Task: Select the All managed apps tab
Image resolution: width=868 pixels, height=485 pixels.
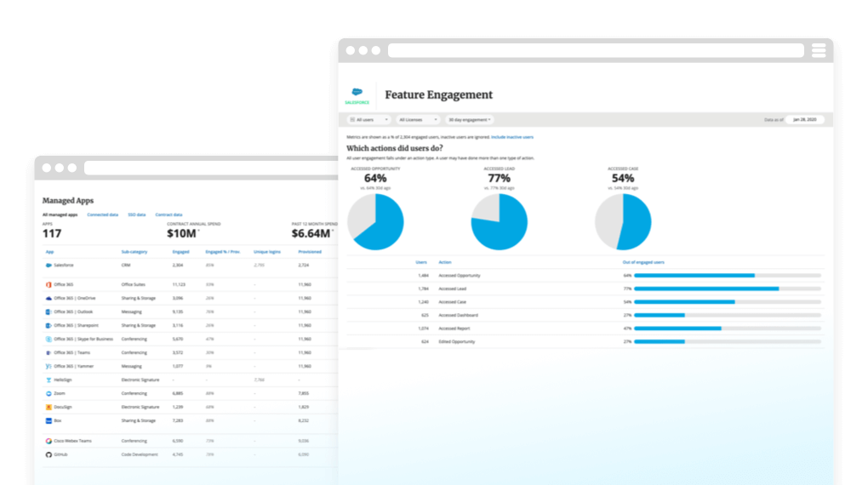Action: click(x=60, y=214)
